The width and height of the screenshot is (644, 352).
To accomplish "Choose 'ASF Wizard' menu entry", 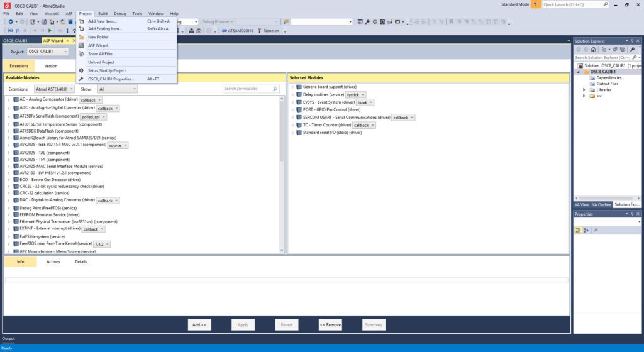I will coord(127,45).
